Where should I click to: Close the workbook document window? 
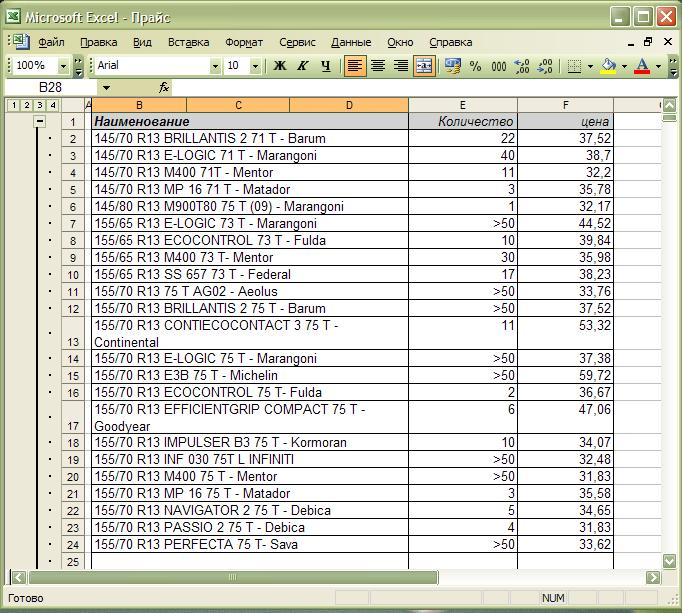point(668,42)
